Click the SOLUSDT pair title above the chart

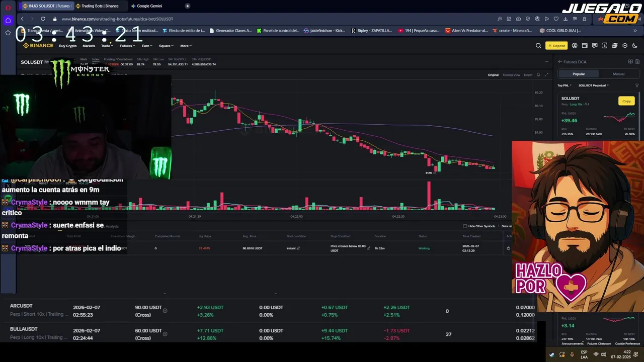(32, 62)
